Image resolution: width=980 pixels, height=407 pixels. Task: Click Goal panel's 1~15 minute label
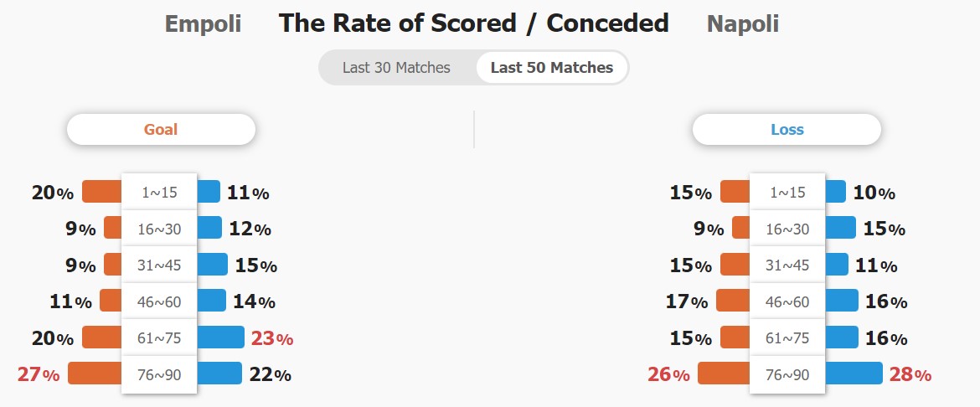[x=159, y=193]
